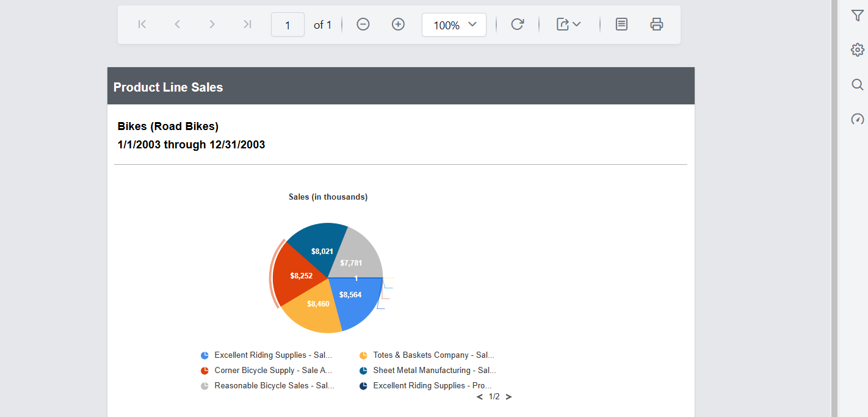The image size is (868, 417).
Task: Zoom in using the plus icon
Action: tap(398, 24)
